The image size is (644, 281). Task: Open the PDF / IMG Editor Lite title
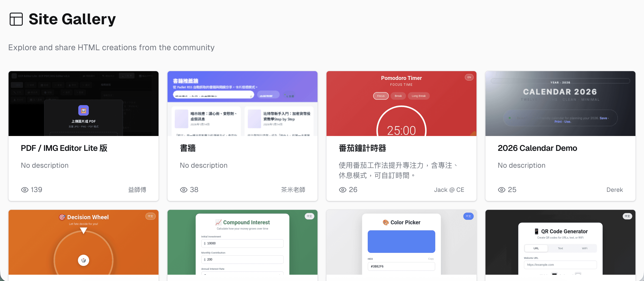click(64, 148)
